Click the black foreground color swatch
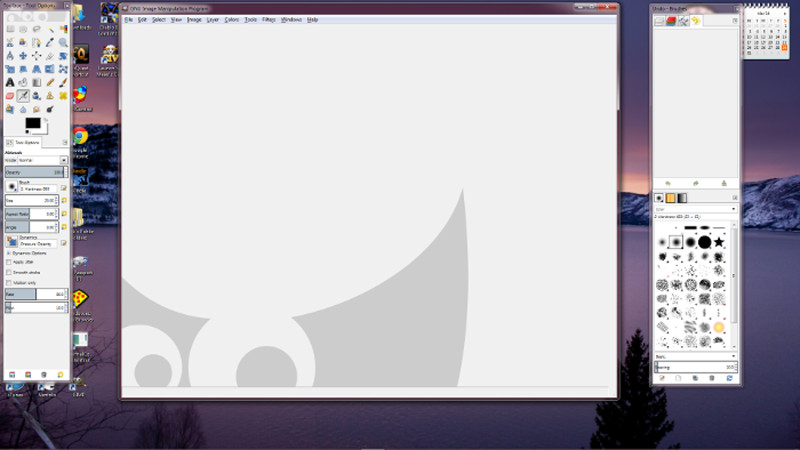The width and height of the screenshot is (800, 450). click(32, 122)
